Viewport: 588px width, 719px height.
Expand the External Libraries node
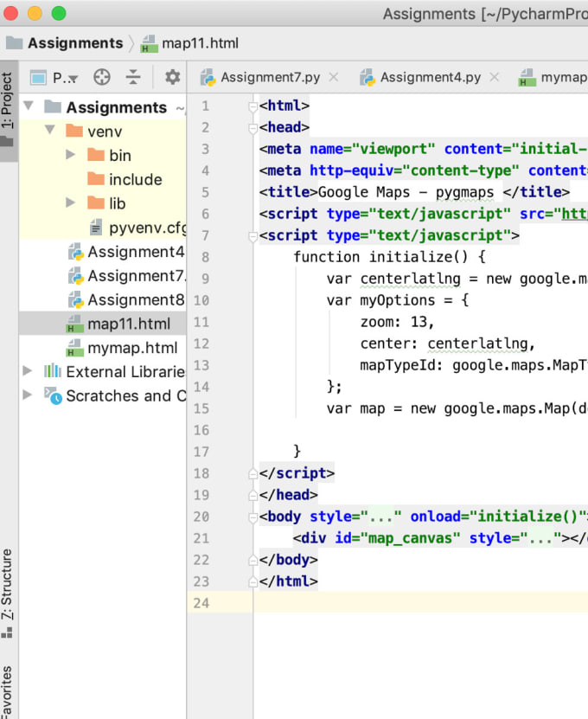point(28,371)
